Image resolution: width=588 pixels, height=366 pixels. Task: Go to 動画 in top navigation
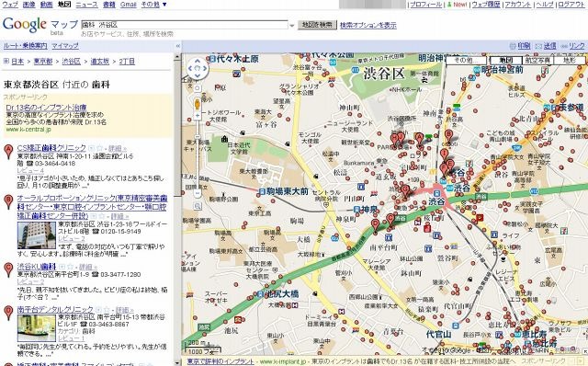coord(46,5)
